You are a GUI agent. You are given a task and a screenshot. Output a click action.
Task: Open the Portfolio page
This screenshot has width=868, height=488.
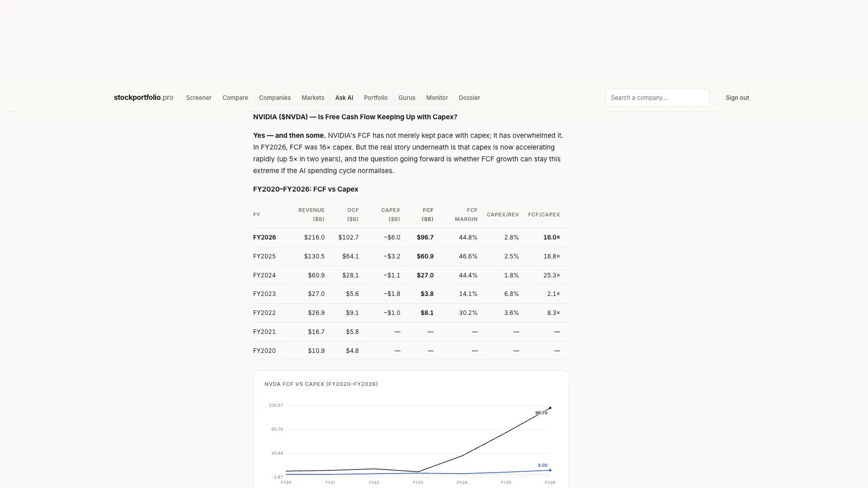tap(376, 98)
